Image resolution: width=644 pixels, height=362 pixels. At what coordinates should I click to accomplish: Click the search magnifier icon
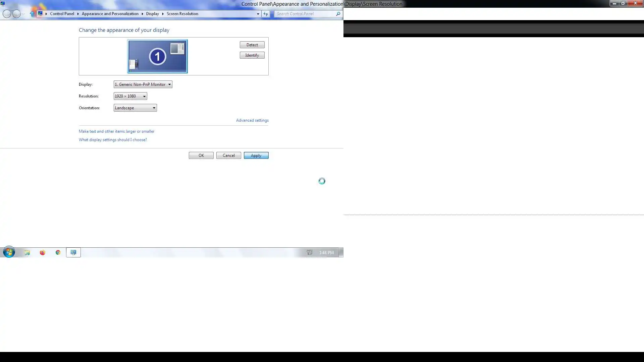click(338, 14)
